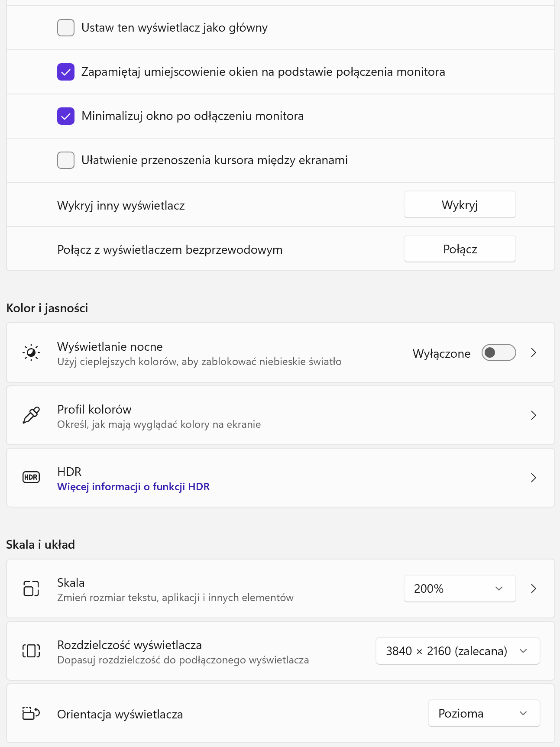Turn on Wyświetlanie nocne toggle
The width and height of the screenshot is (560, 747).
[x=499, y=352]
